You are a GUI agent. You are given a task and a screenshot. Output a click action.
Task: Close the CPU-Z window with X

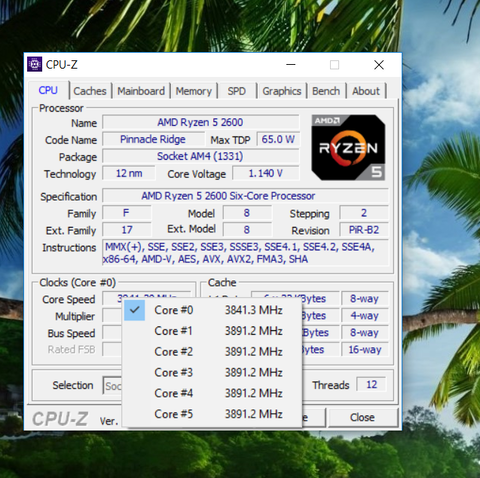click(379, 64)
